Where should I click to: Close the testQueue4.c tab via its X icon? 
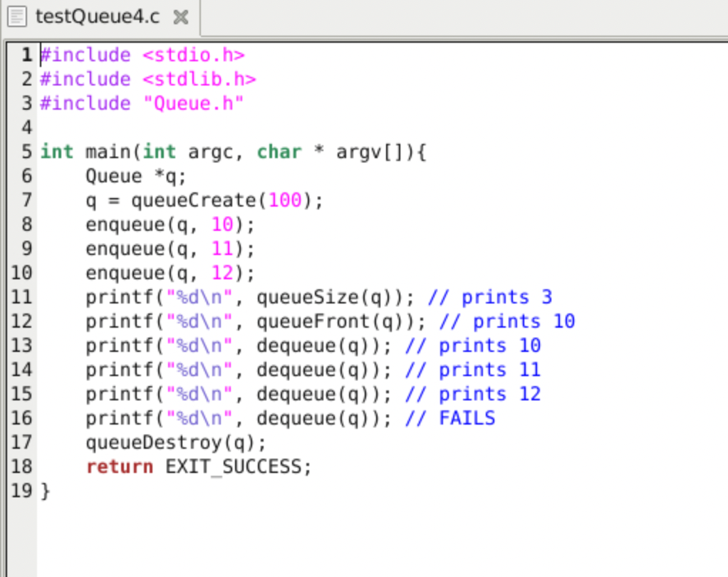pos(180,17)
